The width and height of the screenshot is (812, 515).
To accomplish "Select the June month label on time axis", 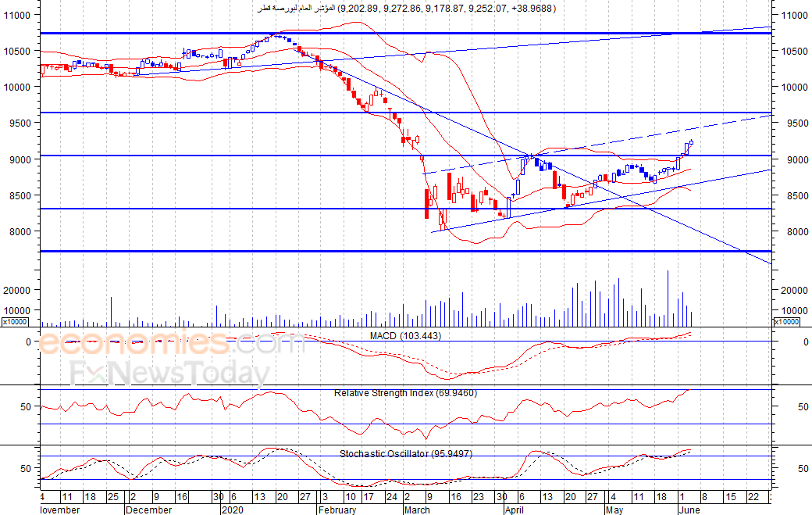I will [689, 510].
